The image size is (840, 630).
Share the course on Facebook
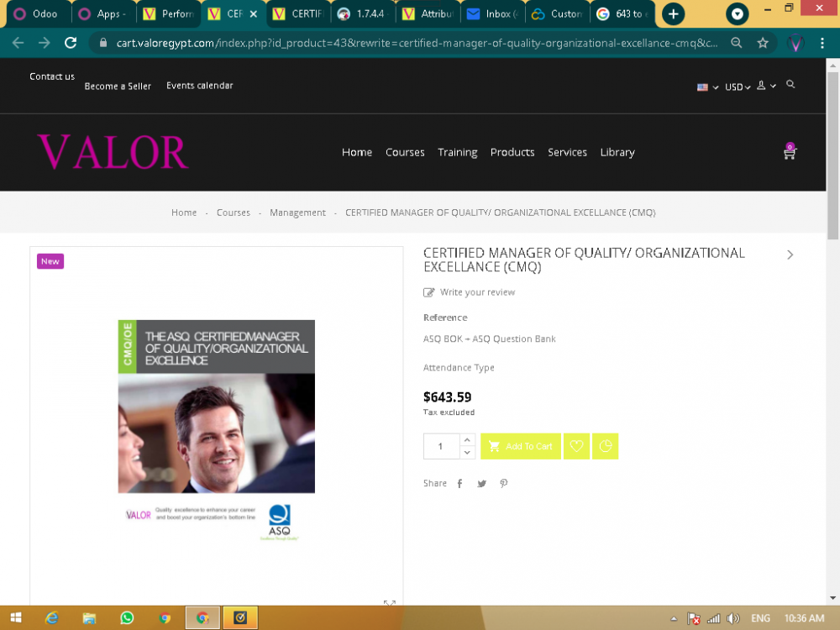coord(459,483)
